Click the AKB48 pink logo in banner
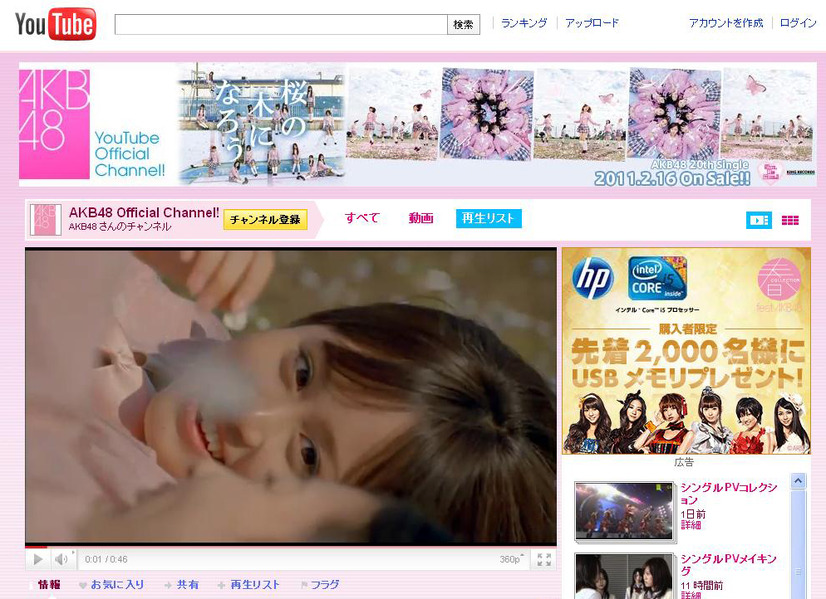This screenshot has width=826, height=599. [54, 124]
